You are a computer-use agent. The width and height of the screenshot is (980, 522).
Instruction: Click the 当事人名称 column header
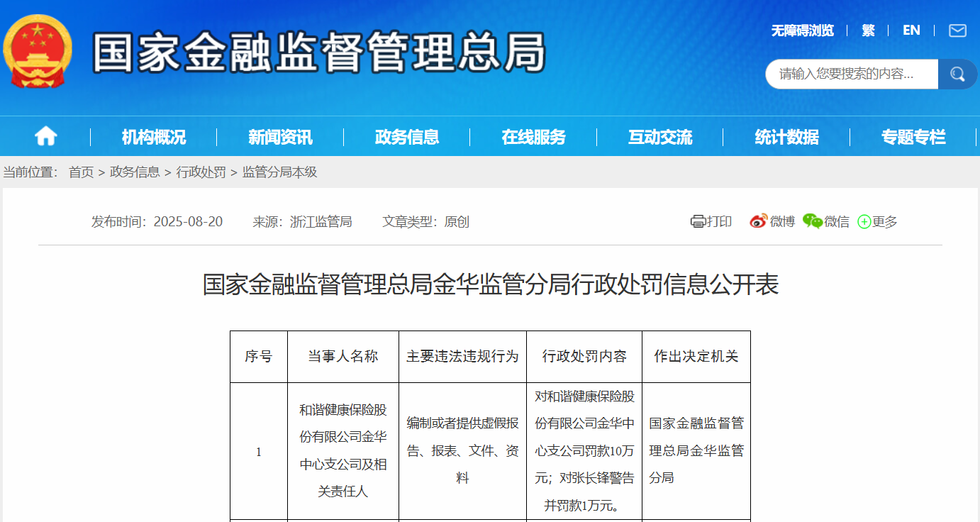coord(343,357)
